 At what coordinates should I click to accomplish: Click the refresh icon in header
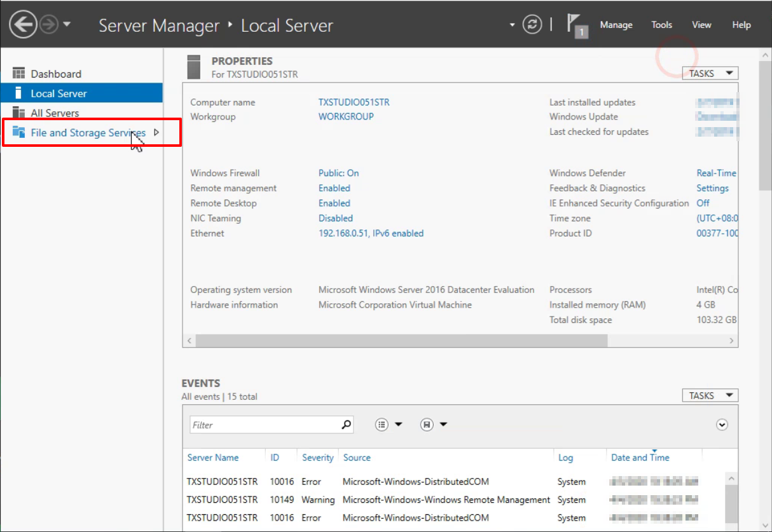click(532, 25)
